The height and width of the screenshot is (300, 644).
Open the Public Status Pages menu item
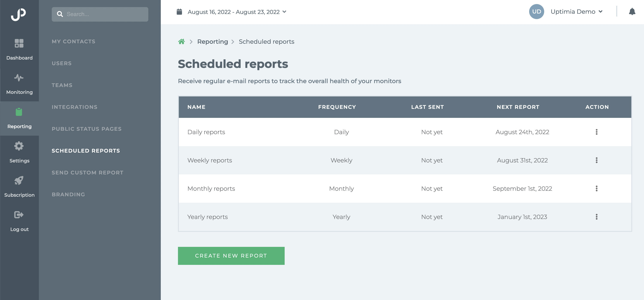point(87,129)
